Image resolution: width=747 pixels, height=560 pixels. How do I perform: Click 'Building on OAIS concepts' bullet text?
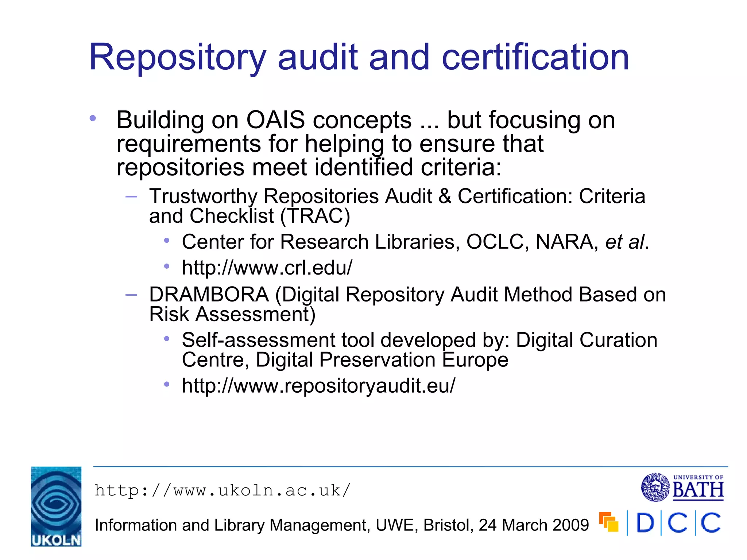[x=366, y=121]
